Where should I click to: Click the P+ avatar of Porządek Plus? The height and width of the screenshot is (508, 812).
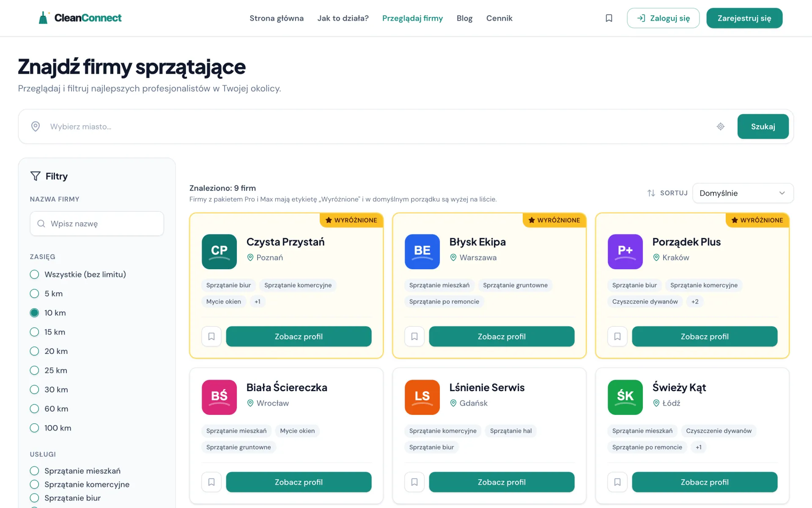click(x=625, y=251)
